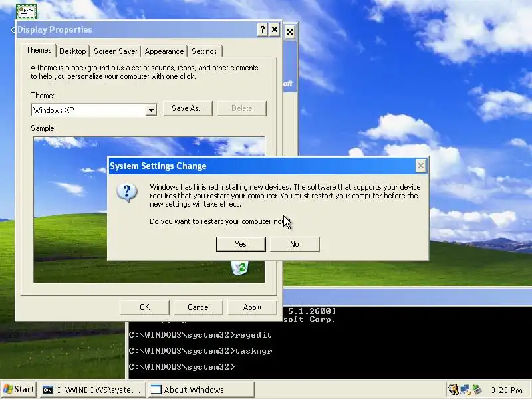Switch to C:\WINDOWS\syste... taskbar item
Viewport: 532px width, 399px height.
[x=93, y=390]
